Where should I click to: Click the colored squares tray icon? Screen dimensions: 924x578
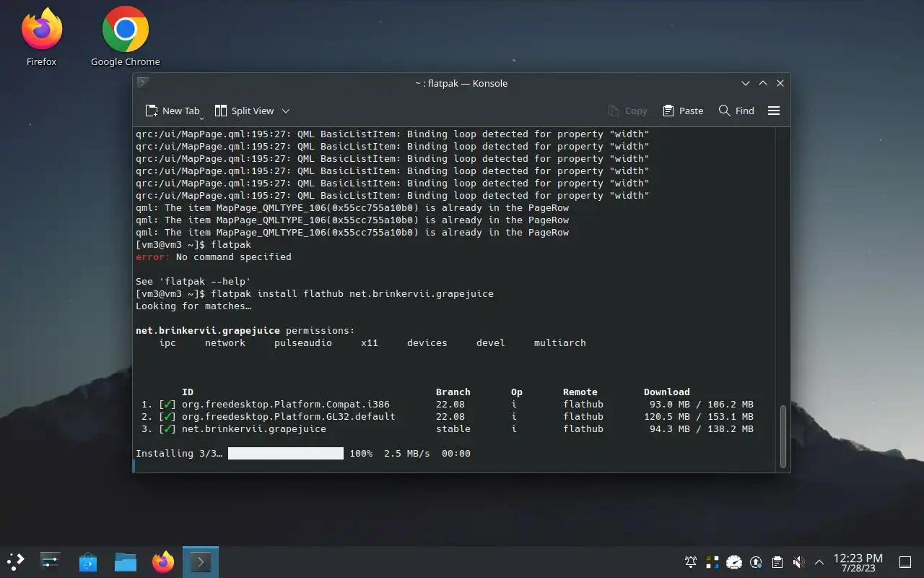[x=712, y=561]
